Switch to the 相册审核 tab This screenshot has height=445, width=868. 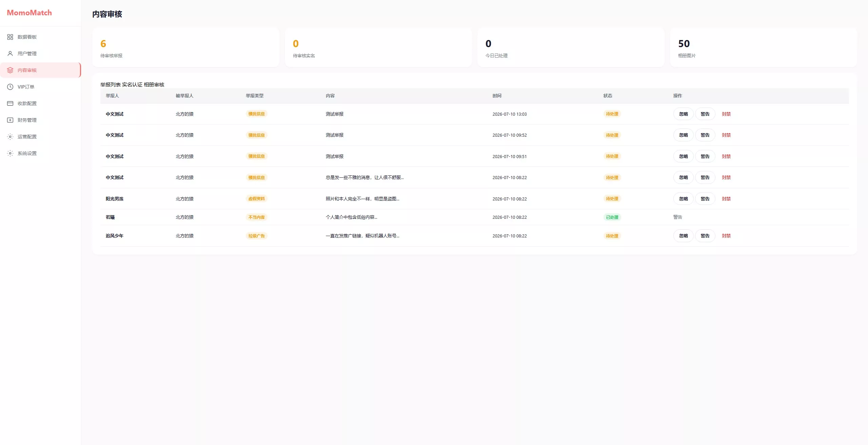(x=154, y=84)
